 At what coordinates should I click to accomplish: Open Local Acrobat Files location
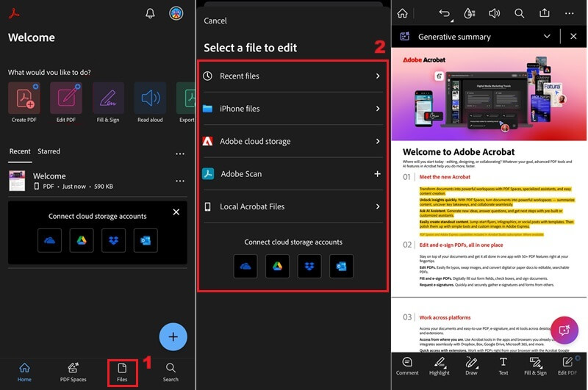click(x=293, y=206)
